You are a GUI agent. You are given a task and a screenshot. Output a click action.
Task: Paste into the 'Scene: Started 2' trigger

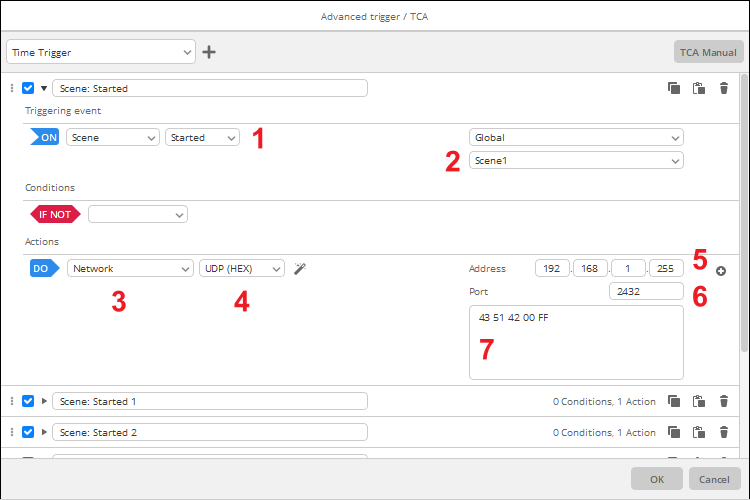(699, 432)
